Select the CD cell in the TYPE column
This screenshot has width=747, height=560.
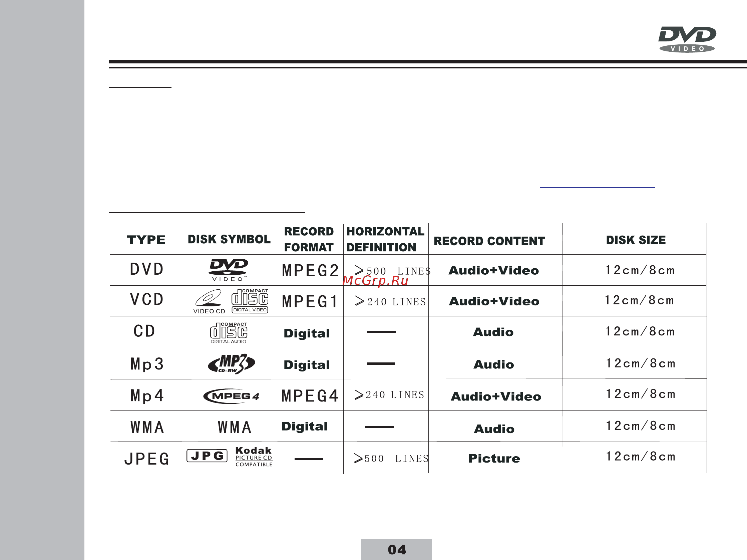[144, 331]
